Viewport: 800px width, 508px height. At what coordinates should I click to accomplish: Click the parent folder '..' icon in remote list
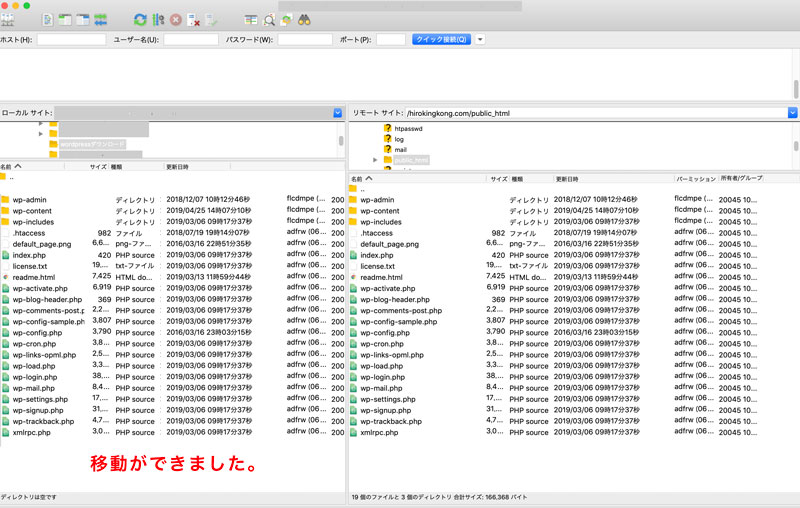pos(353,189)
